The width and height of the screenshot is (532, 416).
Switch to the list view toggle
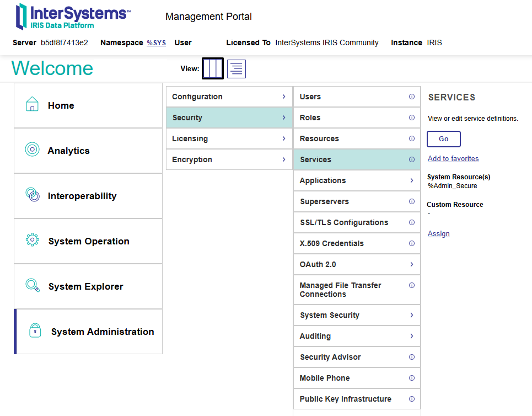tap(236, 68)
